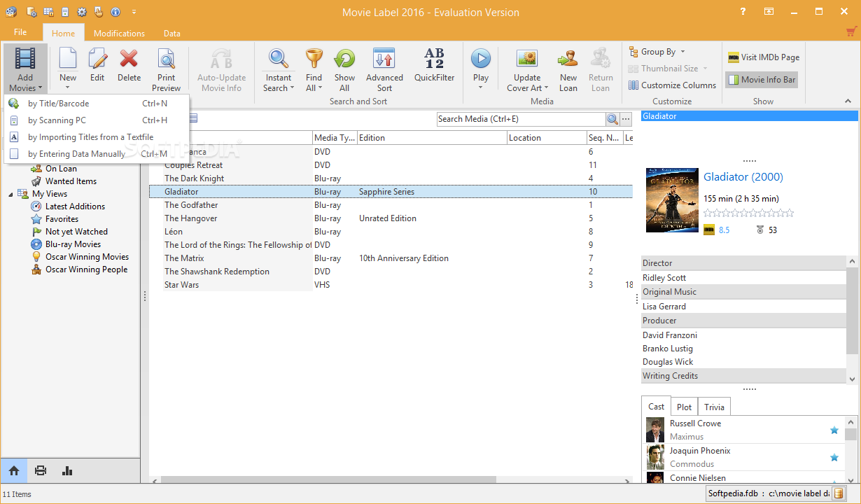
Task: Open Advanced Sort
Action: tap(384, 69)
